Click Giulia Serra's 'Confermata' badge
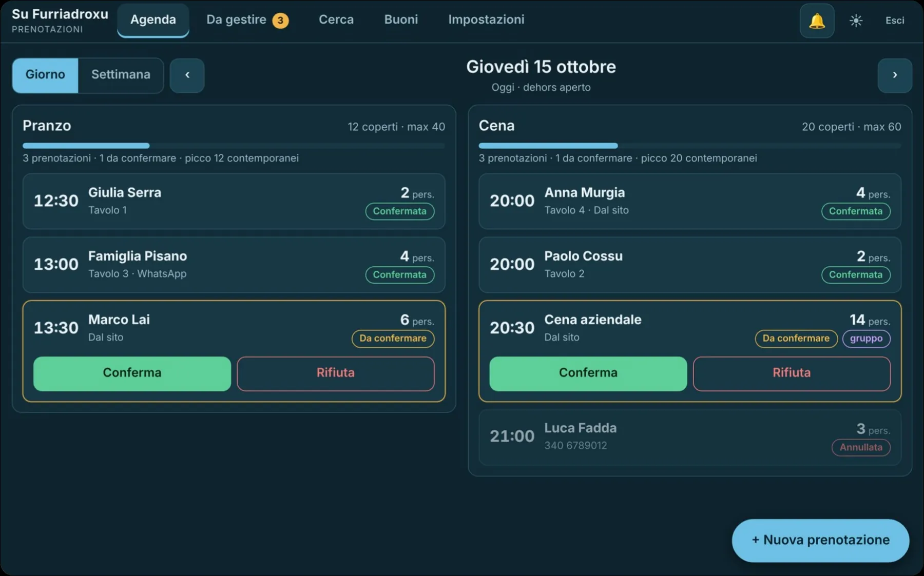 point(399,211)
